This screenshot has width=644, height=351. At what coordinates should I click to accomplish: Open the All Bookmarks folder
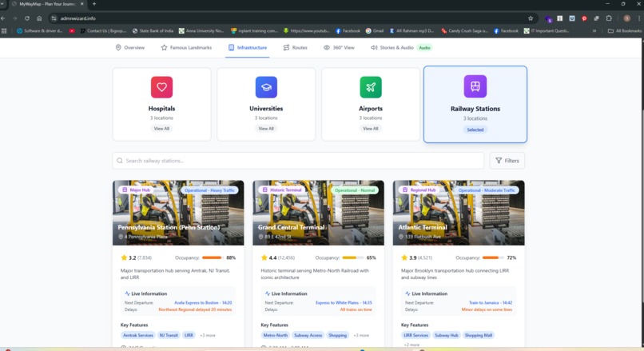(x=624, y=31)
